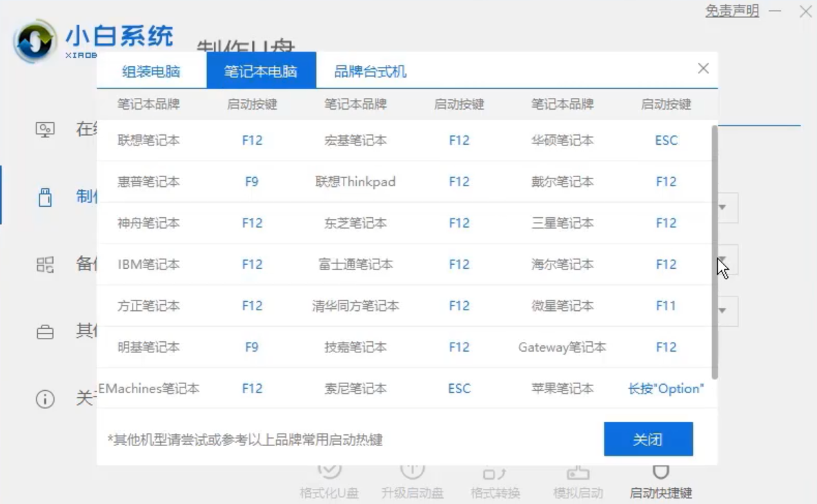Click the 格式转换 icon
The image size is (817, 504).
[495, 473]
